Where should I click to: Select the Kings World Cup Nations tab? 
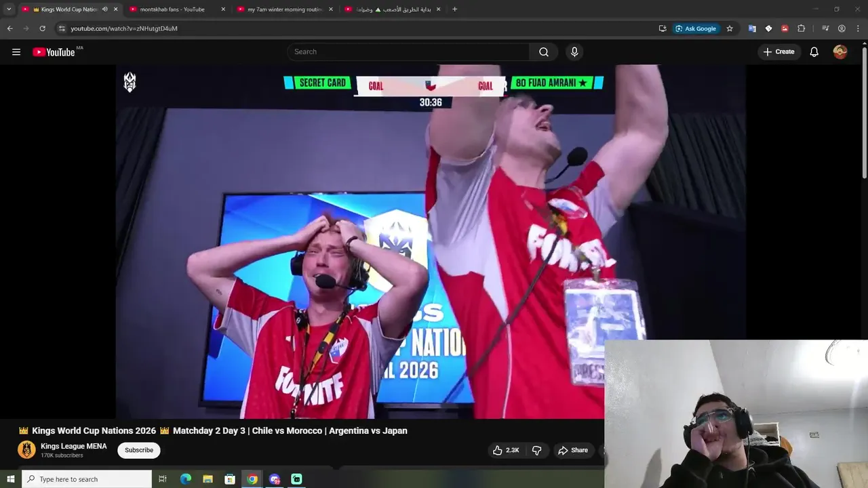click(64, 9)
